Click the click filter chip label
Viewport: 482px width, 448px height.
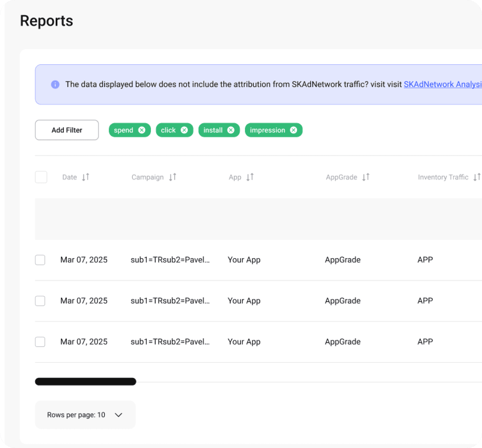[x=168, y=130]
